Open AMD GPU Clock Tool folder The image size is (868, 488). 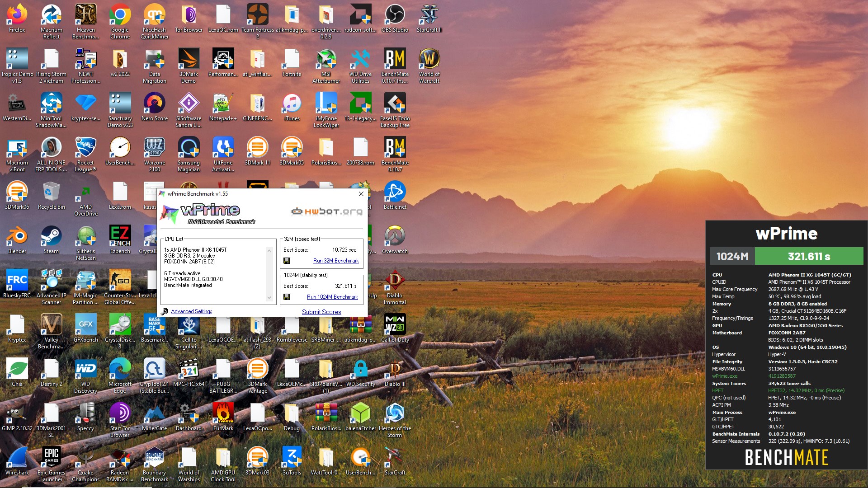[x=223, y=464]
